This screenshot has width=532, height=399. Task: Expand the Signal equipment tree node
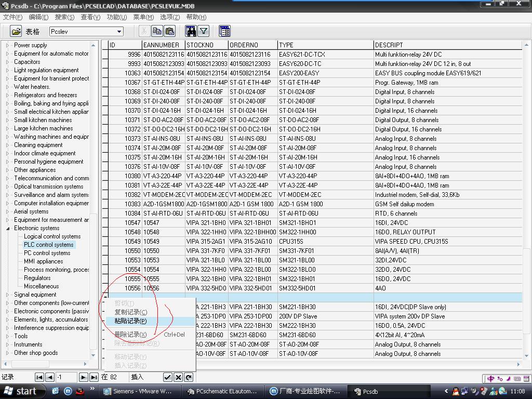[7, 295]
